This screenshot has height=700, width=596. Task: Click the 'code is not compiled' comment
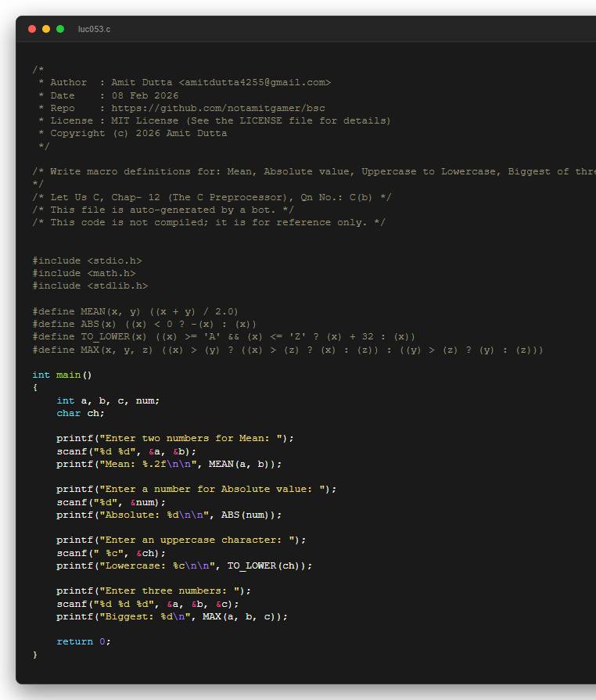209,222
